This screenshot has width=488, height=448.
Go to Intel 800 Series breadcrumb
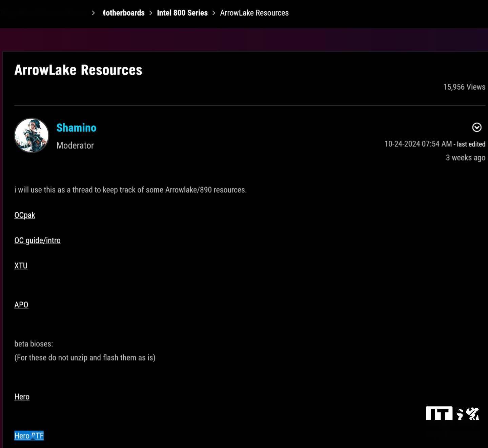182,13
